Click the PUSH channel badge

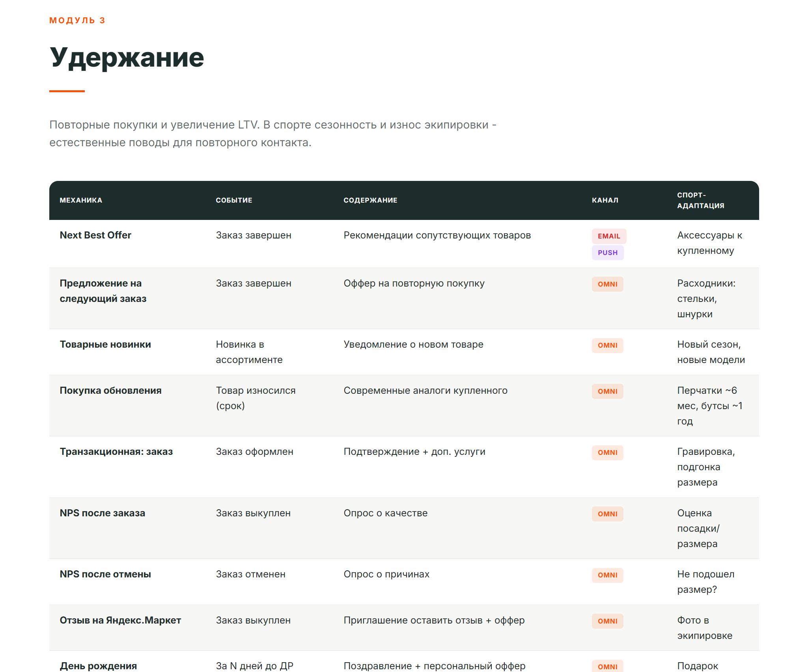[607, 253]
